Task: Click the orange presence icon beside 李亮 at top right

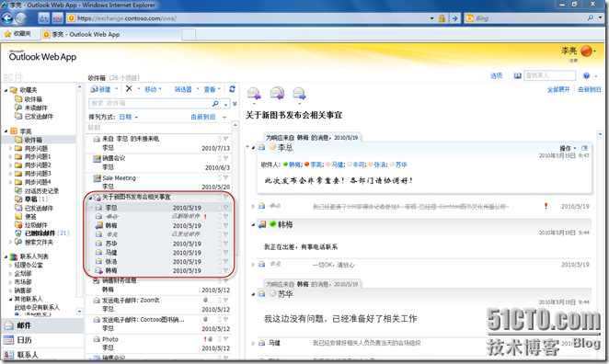Action: pos(587,51)
